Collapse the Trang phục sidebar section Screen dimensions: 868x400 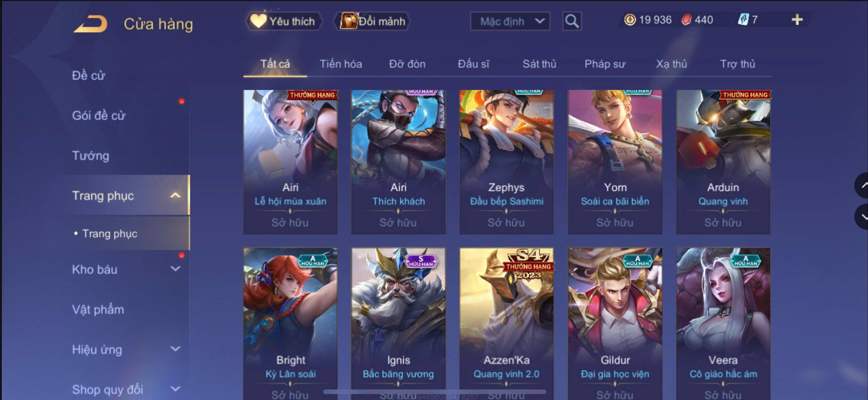tap(176, 195)
